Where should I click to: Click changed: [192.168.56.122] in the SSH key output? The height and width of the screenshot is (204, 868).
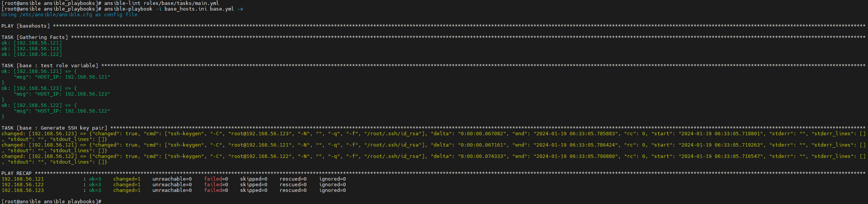click(39, 156)
